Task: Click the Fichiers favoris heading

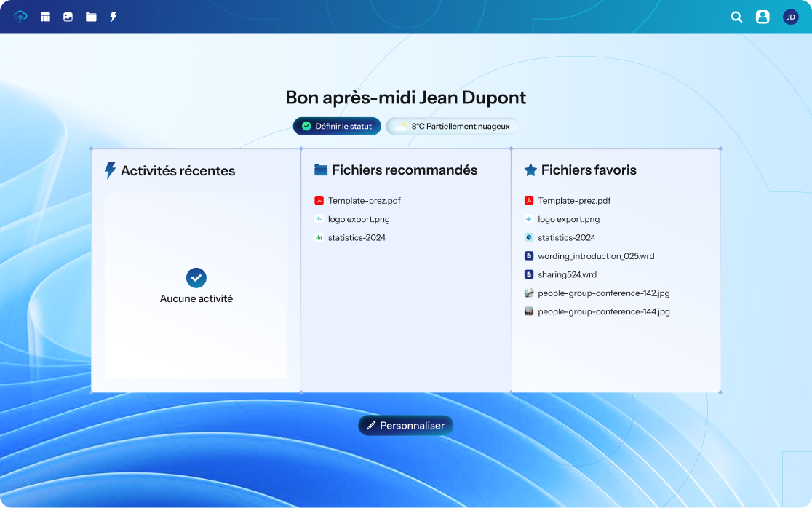Action: point(589,170)
